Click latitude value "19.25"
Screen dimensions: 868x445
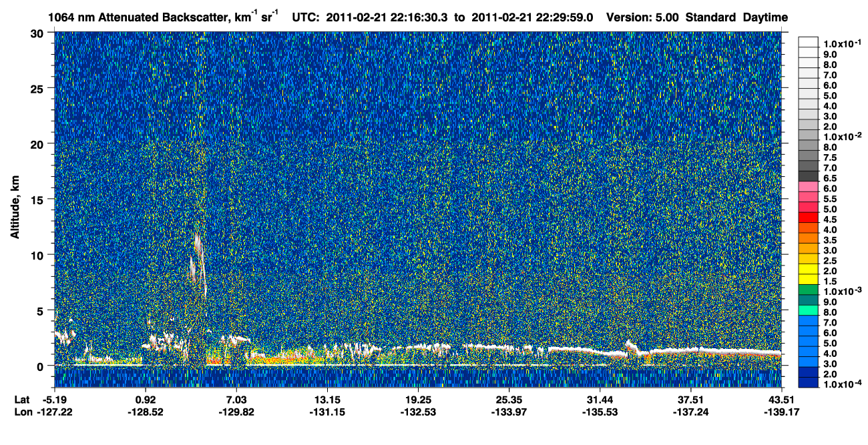418,400
